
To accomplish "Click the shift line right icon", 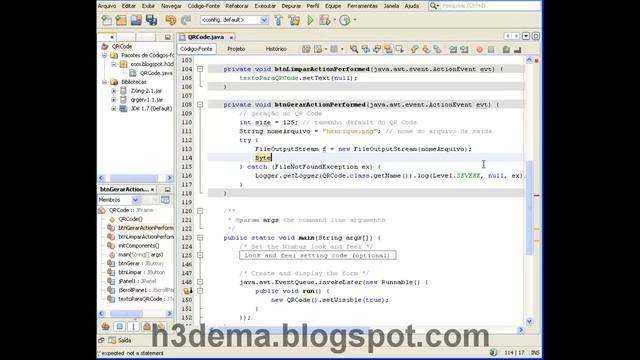I will (x=464, y=49).
